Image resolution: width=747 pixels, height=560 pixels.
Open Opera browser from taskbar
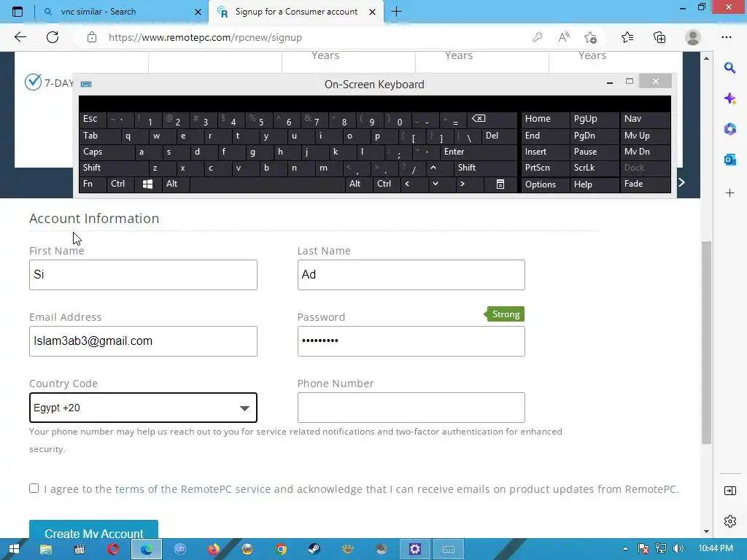point(113,549)
